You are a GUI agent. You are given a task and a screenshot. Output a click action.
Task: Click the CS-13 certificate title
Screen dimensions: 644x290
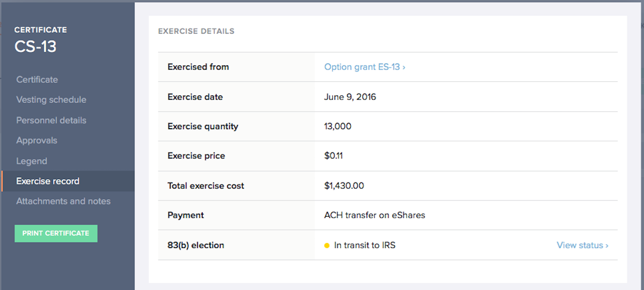coord(35,46)
